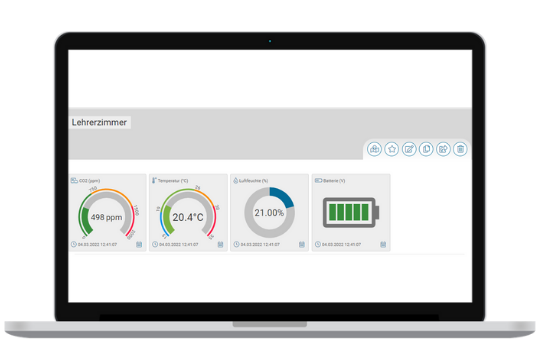Click the Temperatur (°C) card label
This screenshot has height=360, width=540.
(173, 181)
